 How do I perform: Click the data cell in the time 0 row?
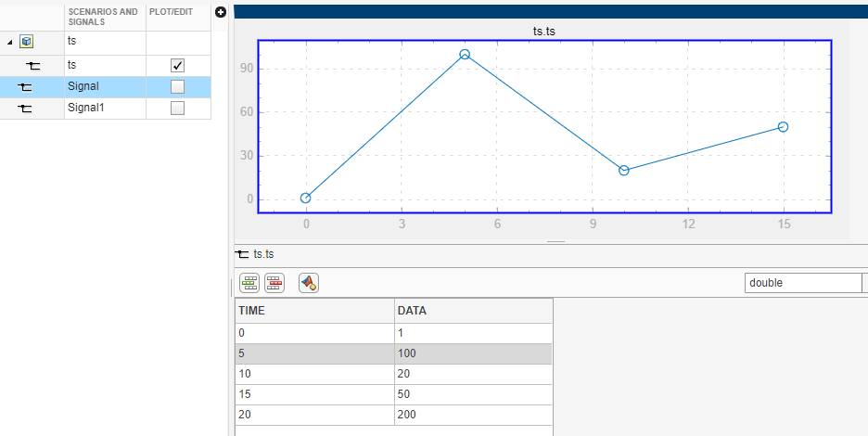pyautogui.click(x=473, y=334)
